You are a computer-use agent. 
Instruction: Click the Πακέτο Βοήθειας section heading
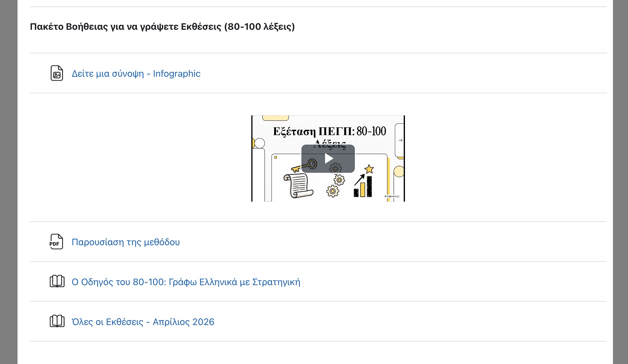(x=162, y=27)
